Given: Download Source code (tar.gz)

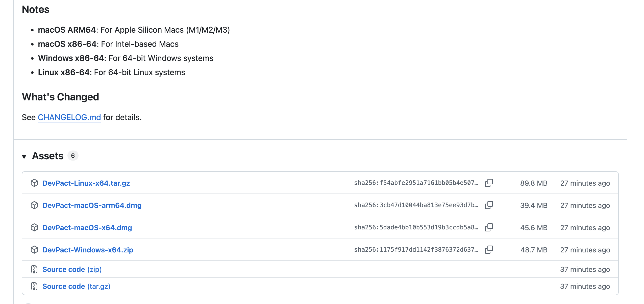Looking at the screenshot, I should [x=76, y=286].
